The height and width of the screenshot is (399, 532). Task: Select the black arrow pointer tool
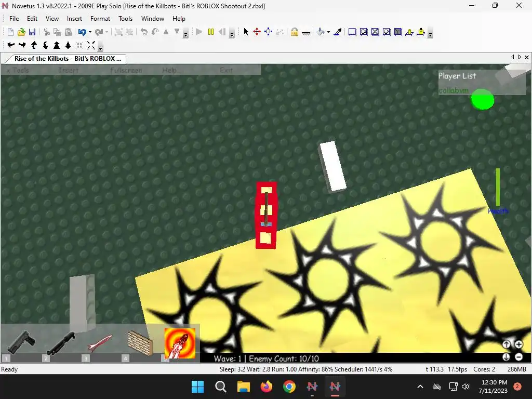246,32
